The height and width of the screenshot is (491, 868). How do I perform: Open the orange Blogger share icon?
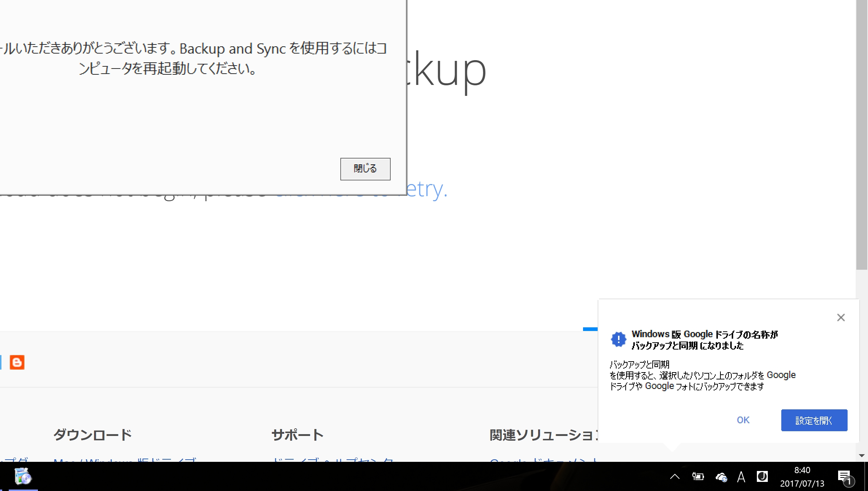[17, 362]
